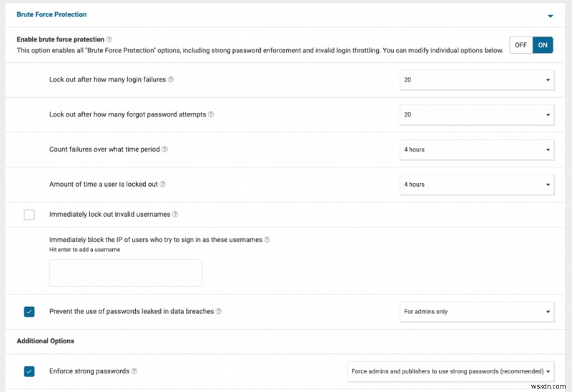Uncheck Enforce strong passwords checkbox
The width and height of the screenshot is (572, 392).
point(29,371)
